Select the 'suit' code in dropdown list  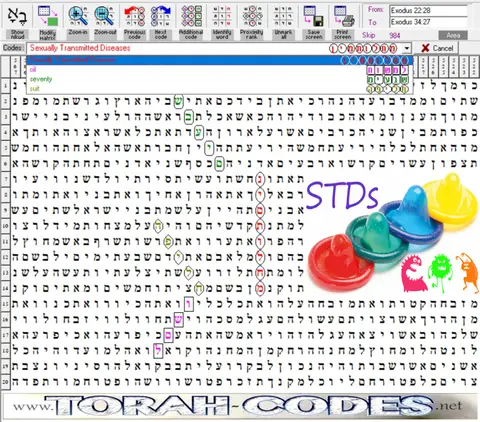pos(220,89)
